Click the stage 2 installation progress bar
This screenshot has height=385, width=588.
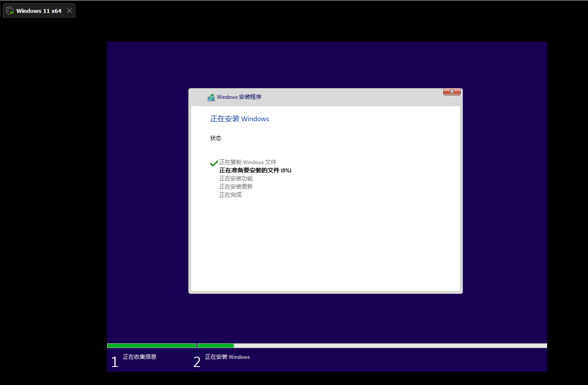[372, 345]
